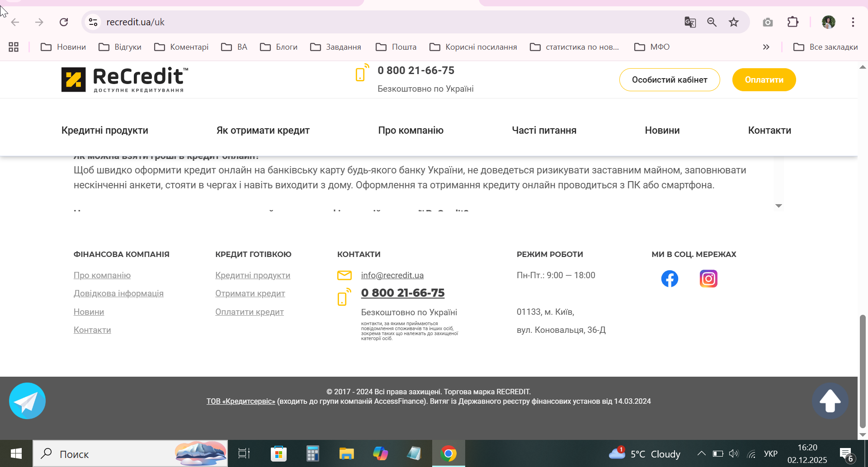Open the ТОВ «Кредитсервіс» link

click(x=241, y=401)
